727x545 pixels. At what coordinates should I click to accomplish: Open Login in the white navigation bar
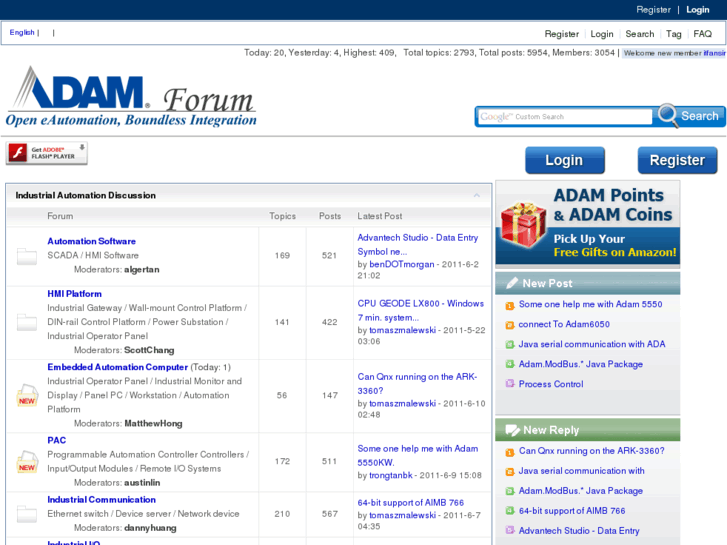point(602,34)
